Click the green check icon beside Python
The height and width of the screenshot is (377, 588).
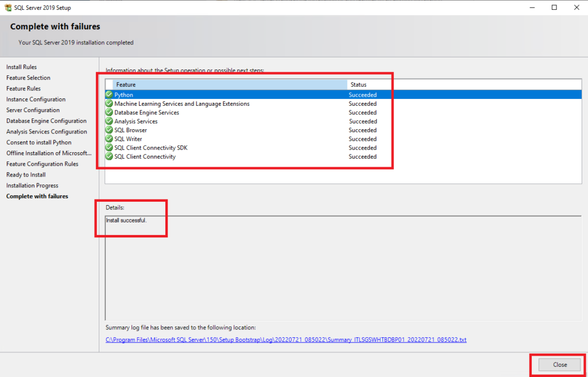[109, 95]
